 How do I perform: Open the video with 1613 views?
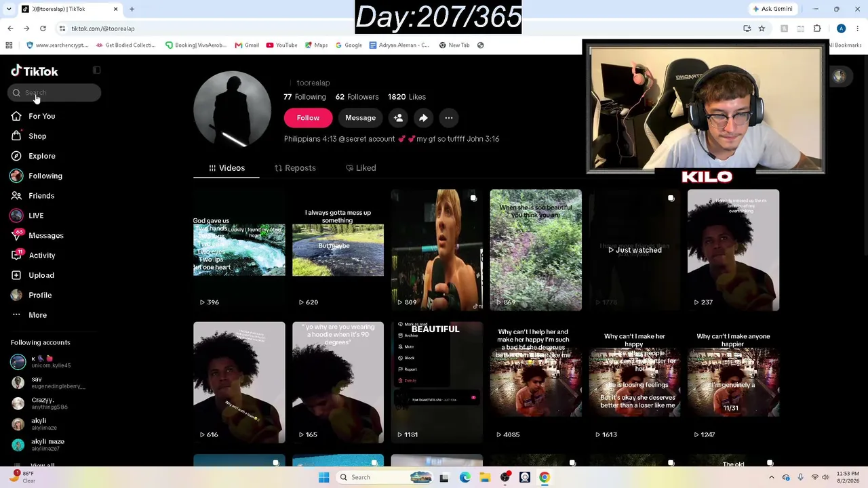635,383
